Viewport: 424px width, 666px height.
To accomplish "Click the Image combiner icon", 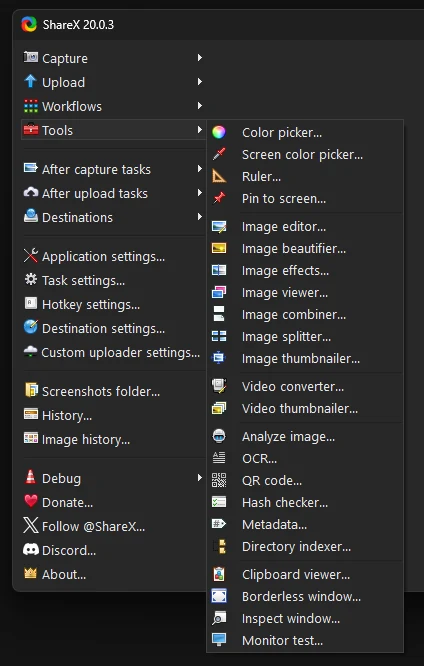I will 219,314.
